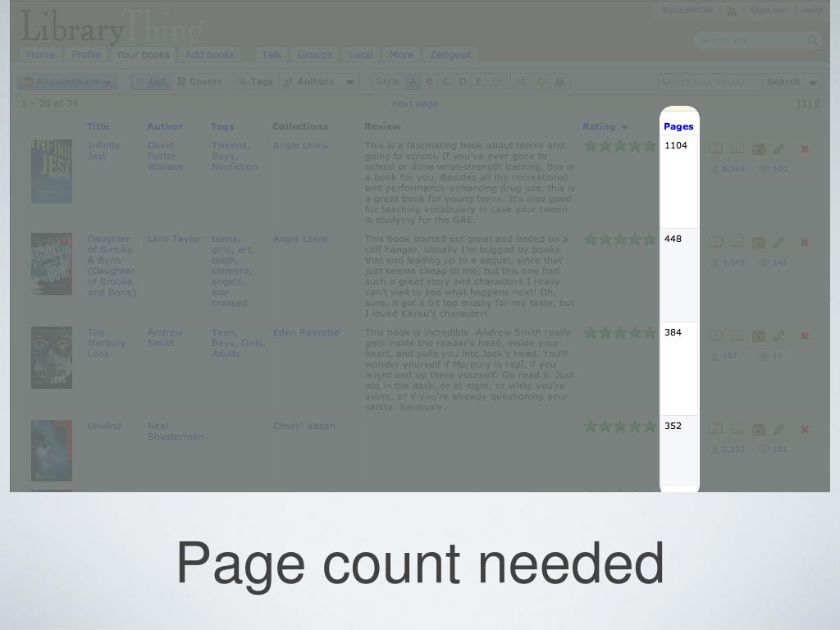Open the dropdown arrow next to Authors
Viewport: 840px width, 630px height.
349,82
